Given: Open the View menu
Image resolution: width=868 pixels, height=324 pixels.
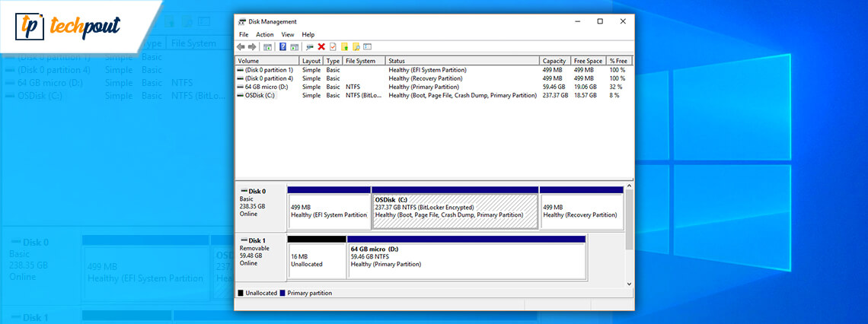Looking at the screenshot, I should click(x=288, y=34).
